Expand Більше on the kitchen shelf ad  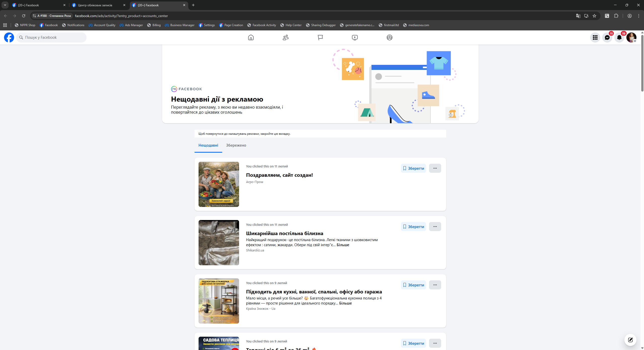(x=345, y=303)
